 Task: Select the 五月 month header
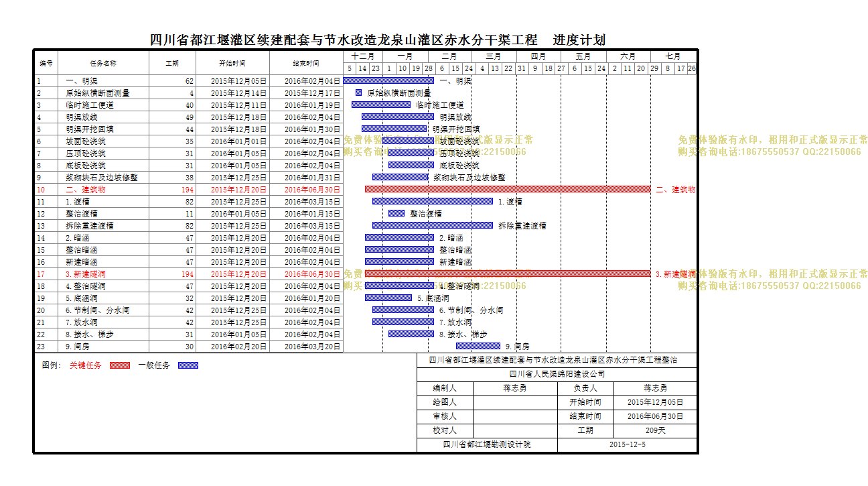[583, 56]
